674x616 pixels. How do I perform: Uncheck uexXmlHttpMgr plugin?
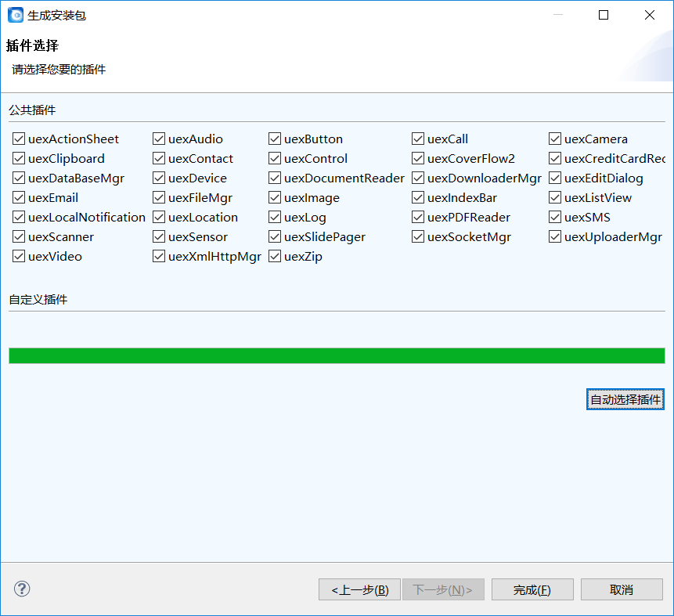[x=159, y=257]
